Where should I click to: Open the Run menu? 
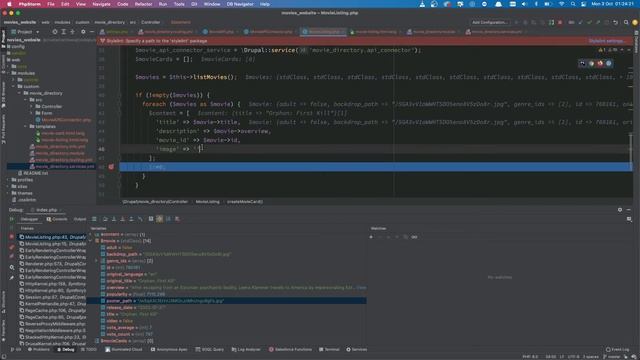[x=163, y=4]
